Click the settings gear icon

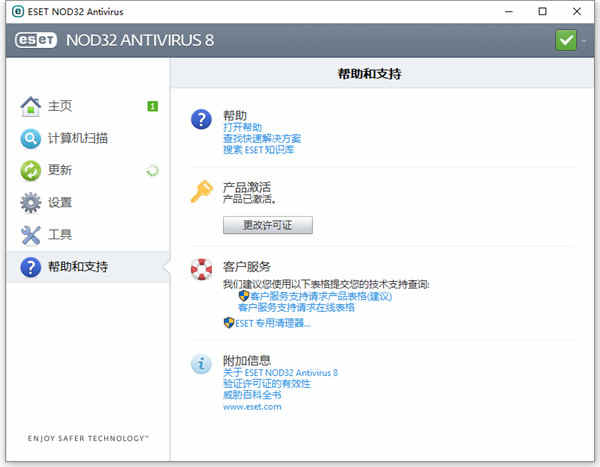[x=31, y=203]
